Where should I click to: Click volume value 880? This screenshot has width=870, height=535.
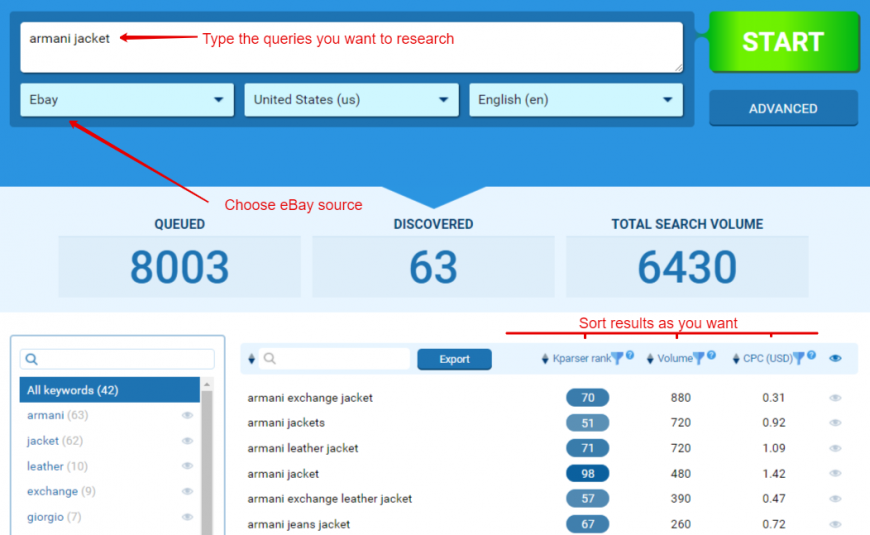tap(681, 398)
